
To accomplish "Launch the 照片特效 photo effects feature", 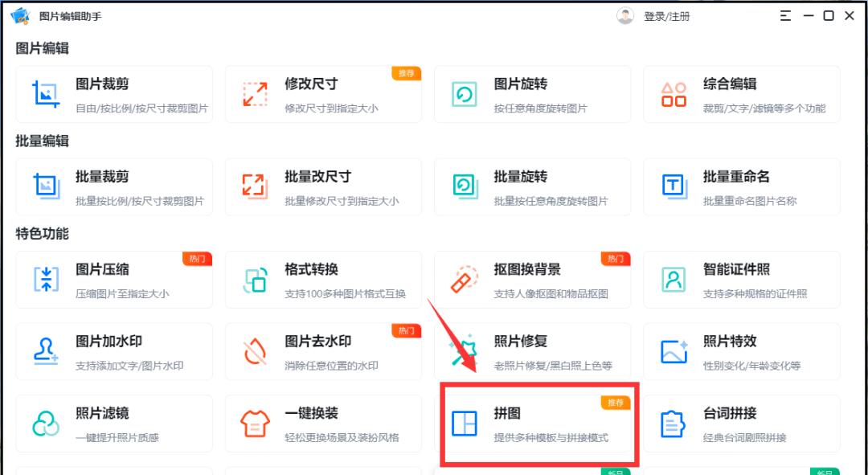I will [x=673, y=351].
